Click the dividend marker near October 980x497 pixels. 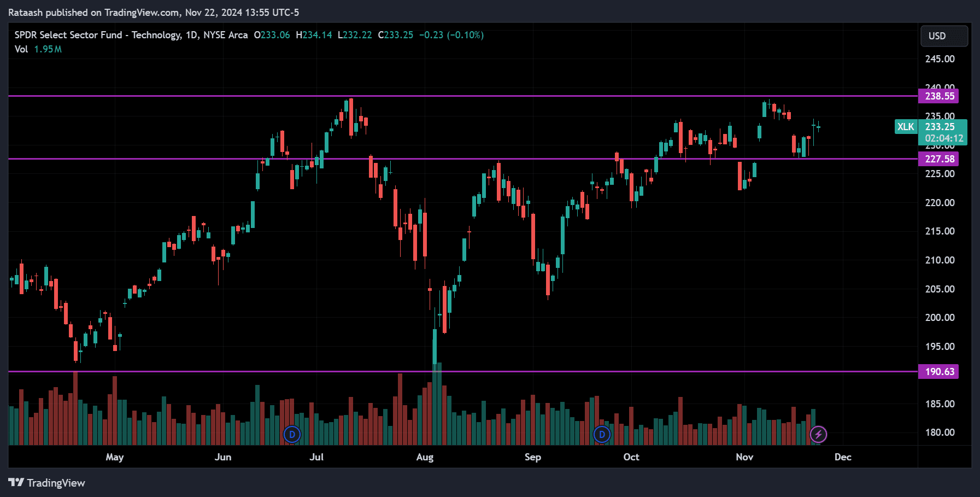tap(602, 435)
